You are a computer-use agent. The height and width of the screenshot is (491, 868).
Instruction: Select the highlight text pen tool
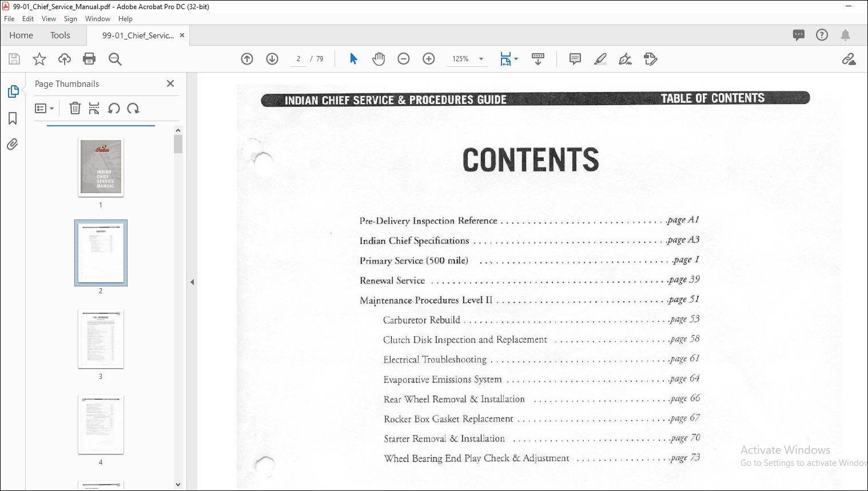[600, 59]
